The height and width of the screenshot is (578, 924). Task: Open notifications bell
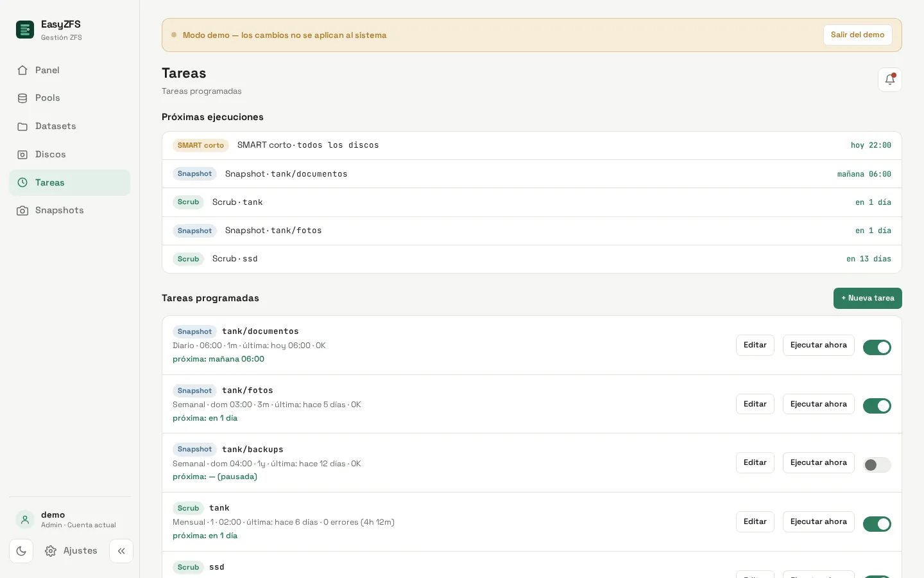pyautogui.click(x=890, y=80)
